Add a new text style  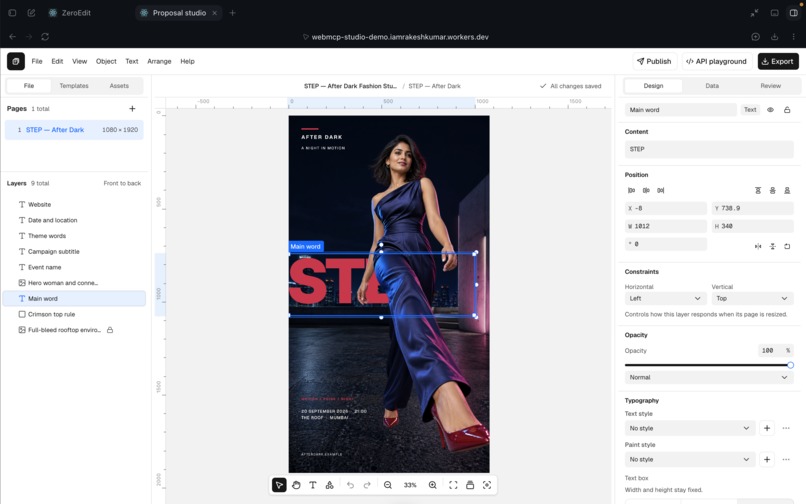(767, 428)
